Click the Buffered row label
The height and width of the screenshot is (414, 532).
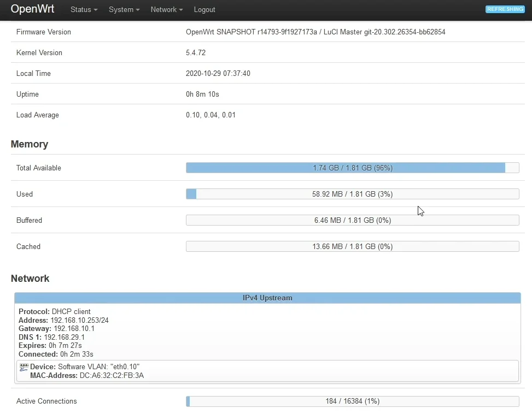click(x=29, y=220)
